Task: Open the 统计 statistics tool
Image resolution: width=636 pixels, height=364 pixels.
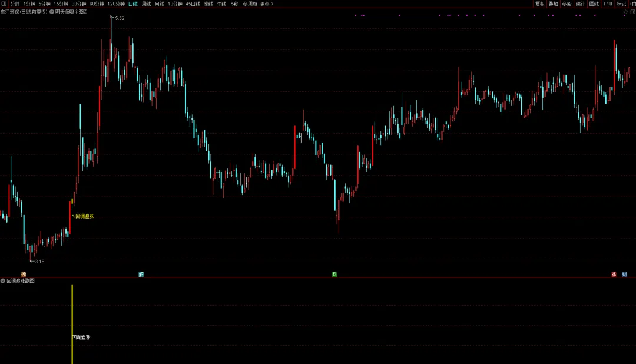Action: pyautogui.click(x=581, y=4)
